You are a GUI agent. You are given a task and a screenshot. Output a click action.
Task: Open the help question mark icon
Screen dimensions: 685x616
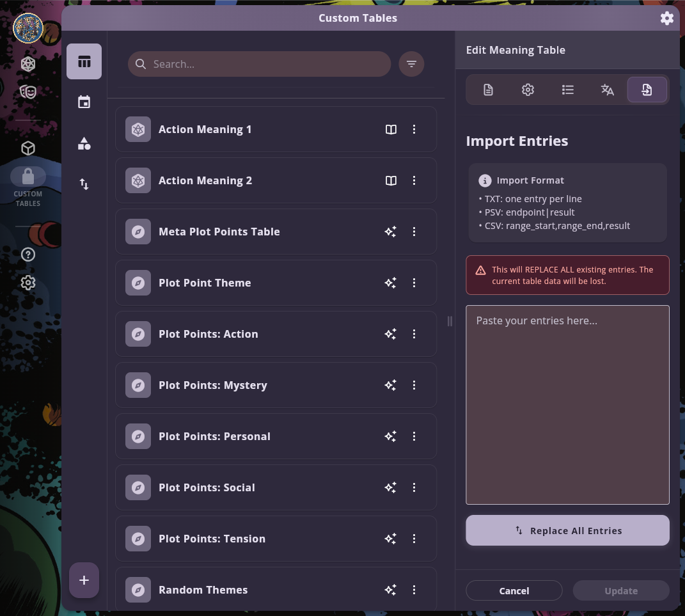(28, 255)
